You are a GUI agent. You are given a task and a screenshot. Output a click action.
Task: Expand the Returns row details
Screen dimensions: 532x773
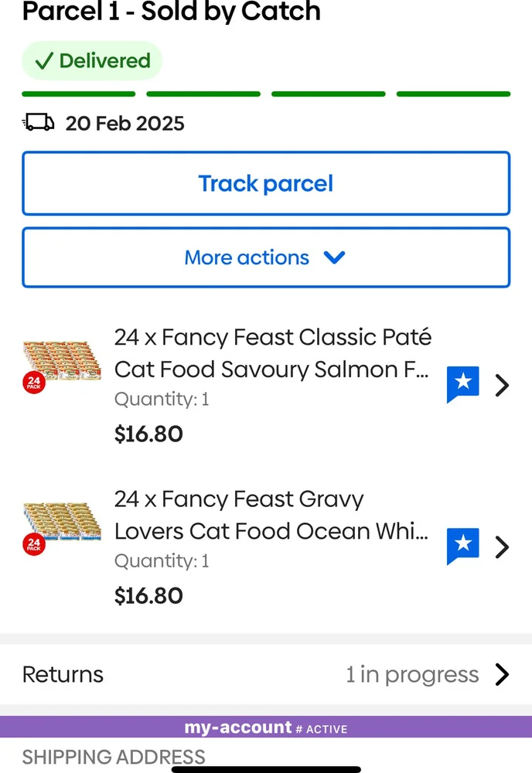click(x=266, y=674)
